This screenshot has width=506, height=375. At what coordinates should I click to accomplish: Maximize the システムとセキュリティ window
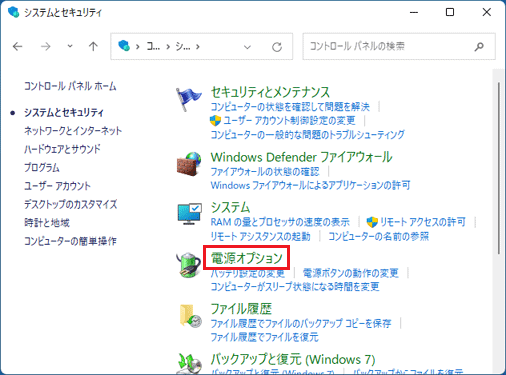coord(450,12)
